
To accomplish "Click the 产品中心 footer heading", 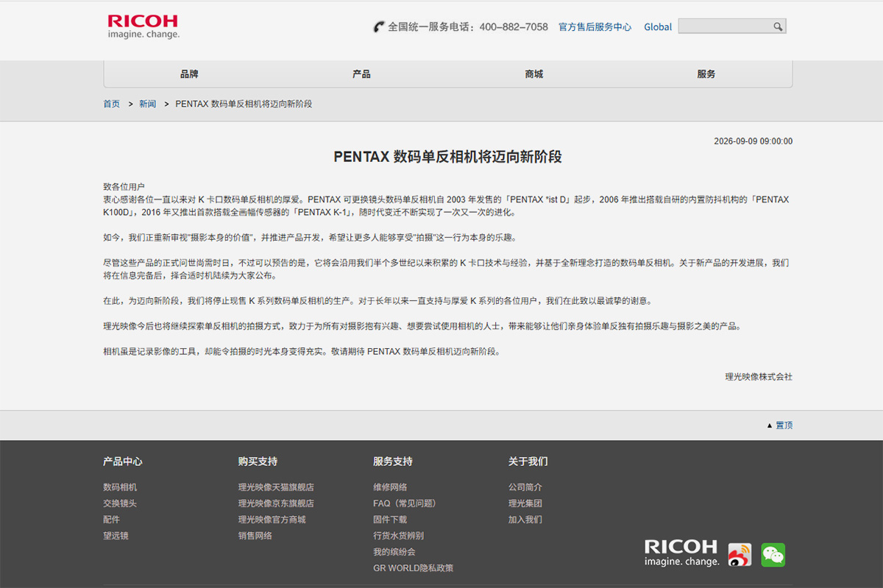I will coord(123,461).
